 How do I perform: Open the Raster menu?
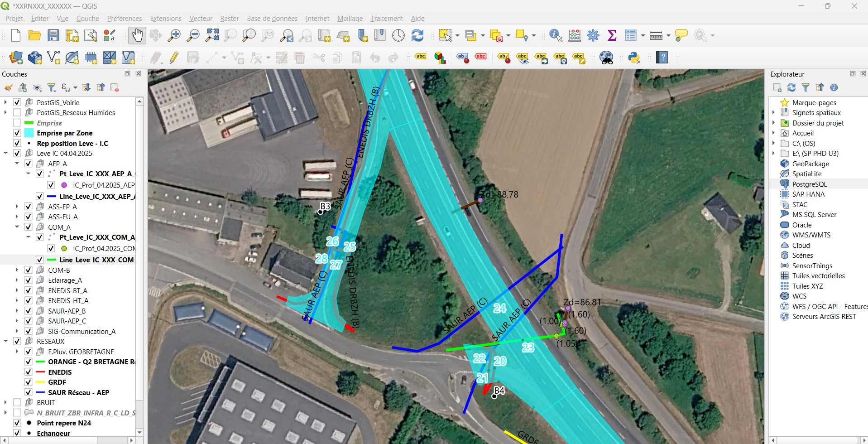(x=230, y=19)
